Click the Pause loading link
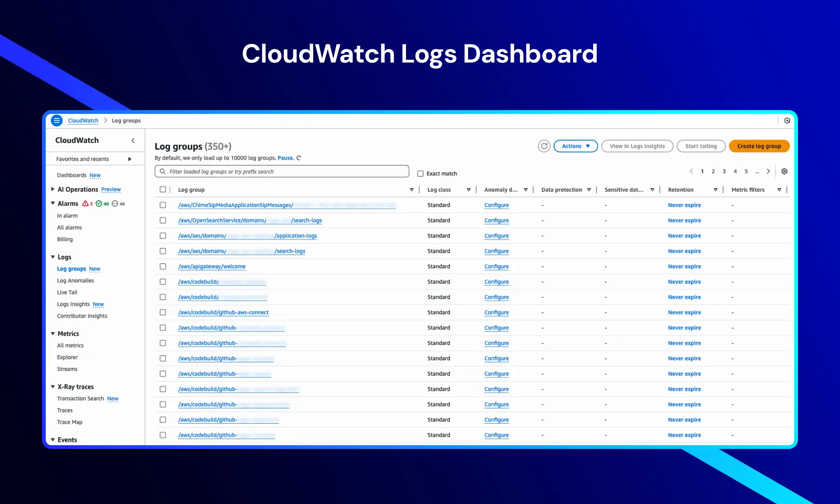This screenshot has height=504, width=840. [x=286, y=158]
